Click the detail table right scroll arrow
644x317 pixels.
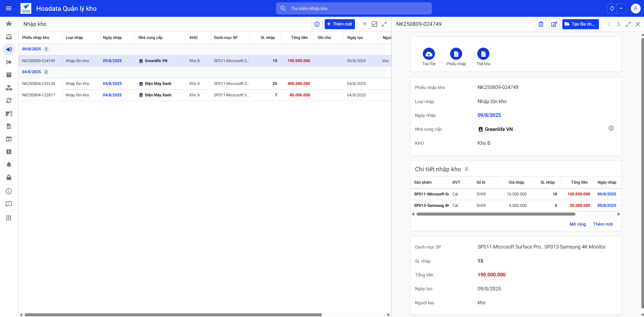pos(618,214)
